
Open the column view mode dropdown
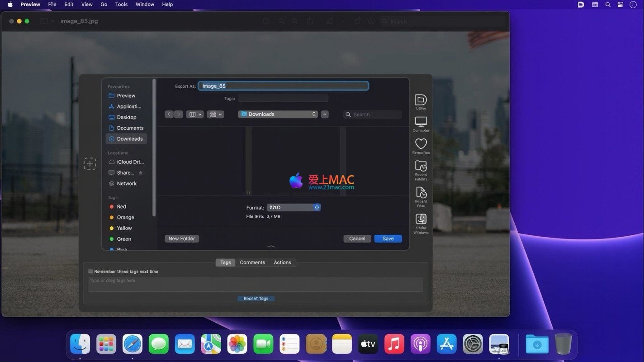coord(195,114)
